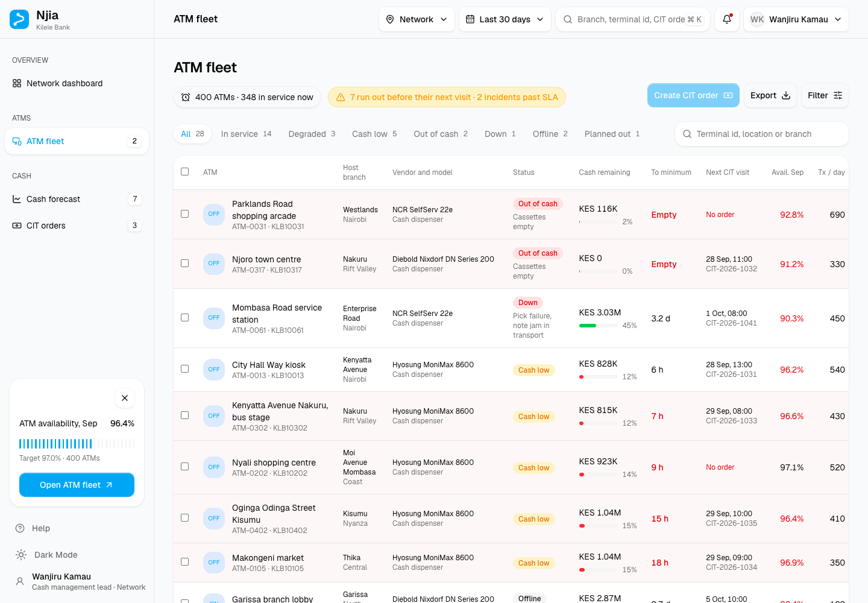Screen dimensions: 868x603
Task: Show the Out of cash tab
Action: 441,134
